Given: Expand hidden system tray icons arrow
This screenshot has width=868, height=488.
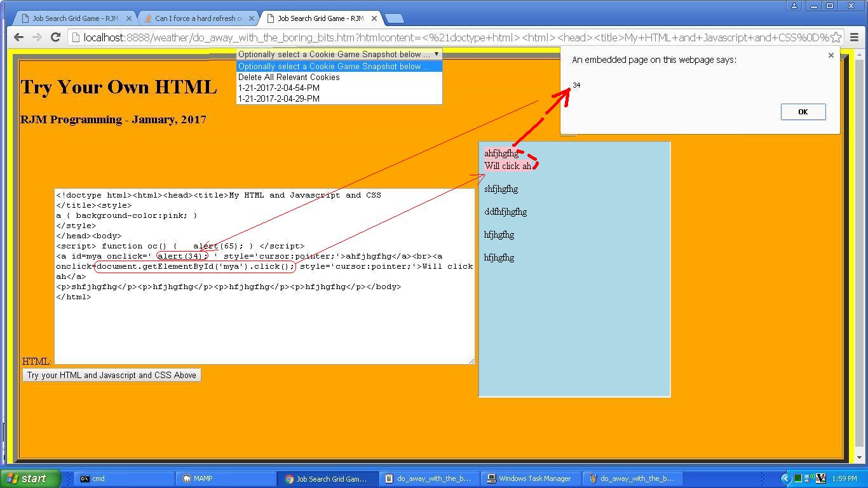Looking at the screenshot, I should click(x=785, y=478).
